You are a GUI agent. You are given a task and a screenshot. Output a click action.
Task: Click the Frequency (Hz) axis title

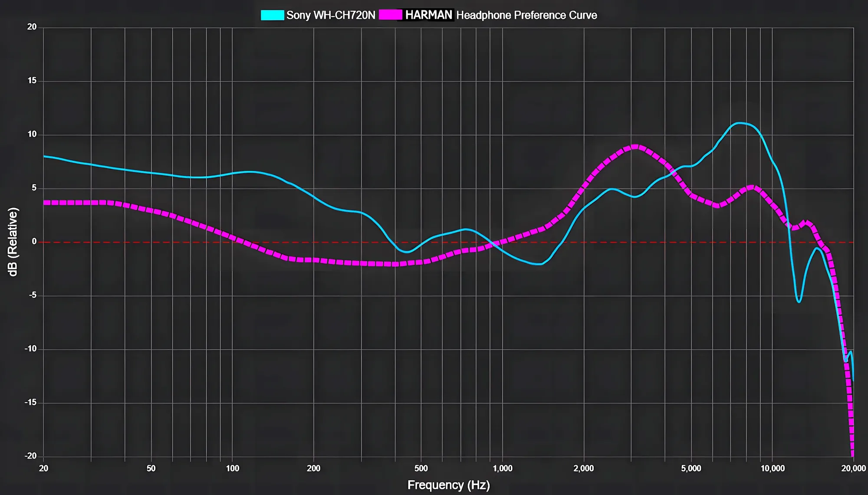(448, 485)
